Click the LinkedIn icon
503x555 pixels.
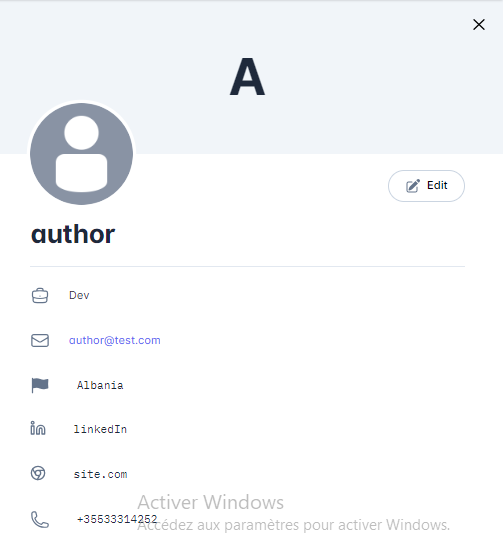point(38,428)
